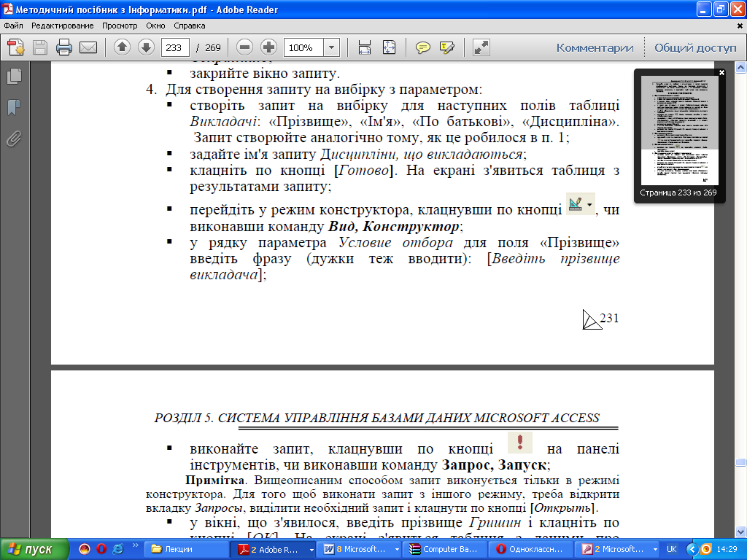Image resolution: width=747 pixels, height=560 pixels.
Task: Close the page preview popup
Action: pyautogui.click(x=721, y=73)
